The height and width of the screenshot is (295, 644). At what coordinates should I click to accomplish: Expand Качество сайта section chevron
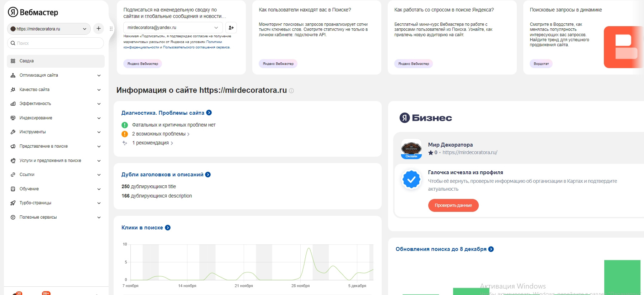(x=99, y=90)
